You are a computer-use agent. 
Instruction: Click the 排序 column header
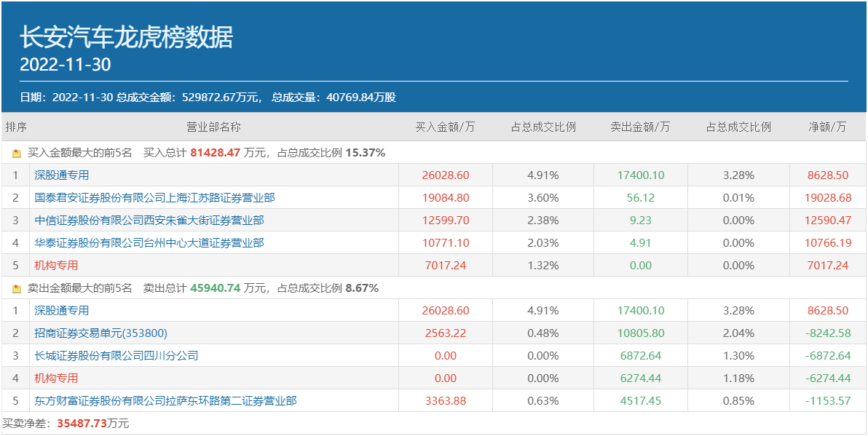click(x=16, y=127)
